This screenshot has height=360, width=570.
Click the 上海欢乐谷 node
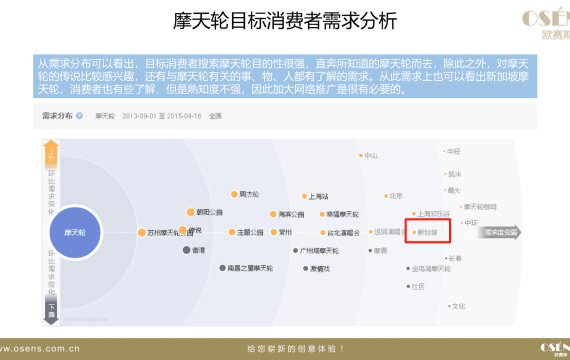pyautogui.click(x=431, y=214)
